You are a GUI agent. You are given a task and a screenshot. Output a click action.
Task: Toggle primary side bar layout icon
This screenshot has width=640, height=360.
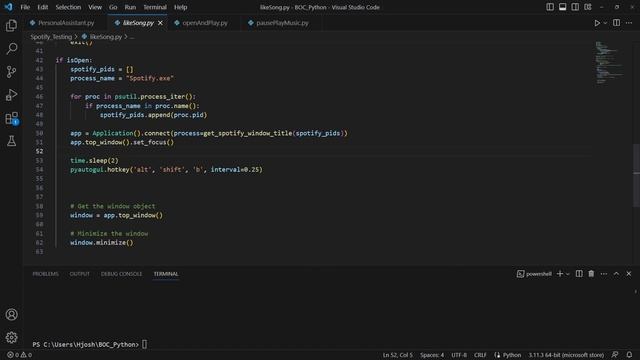[550, 7]
